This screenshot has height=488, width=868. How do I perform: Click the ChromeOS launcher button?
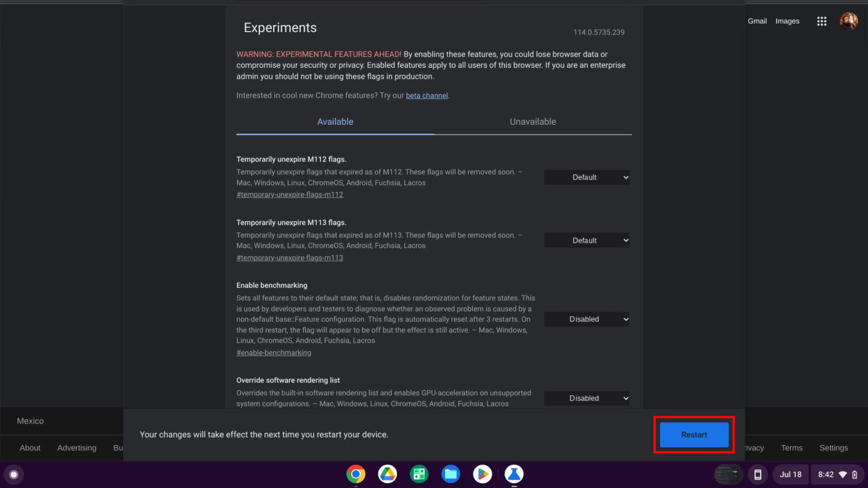[x=13, y=474]
